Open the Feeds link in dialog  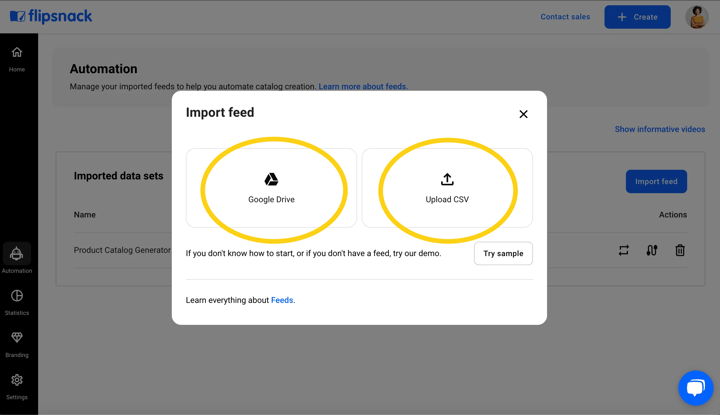(x=282, y=300)
